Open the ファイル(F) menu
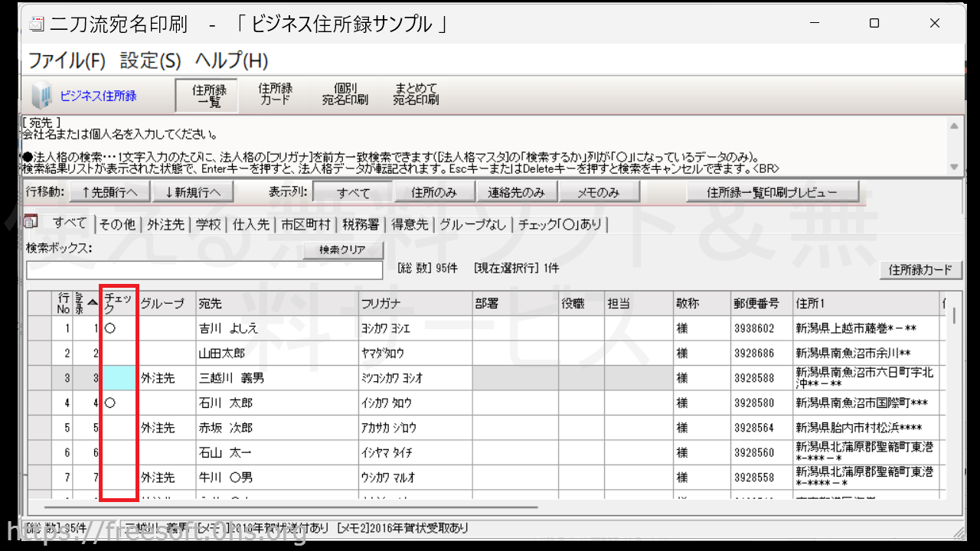 67,60
